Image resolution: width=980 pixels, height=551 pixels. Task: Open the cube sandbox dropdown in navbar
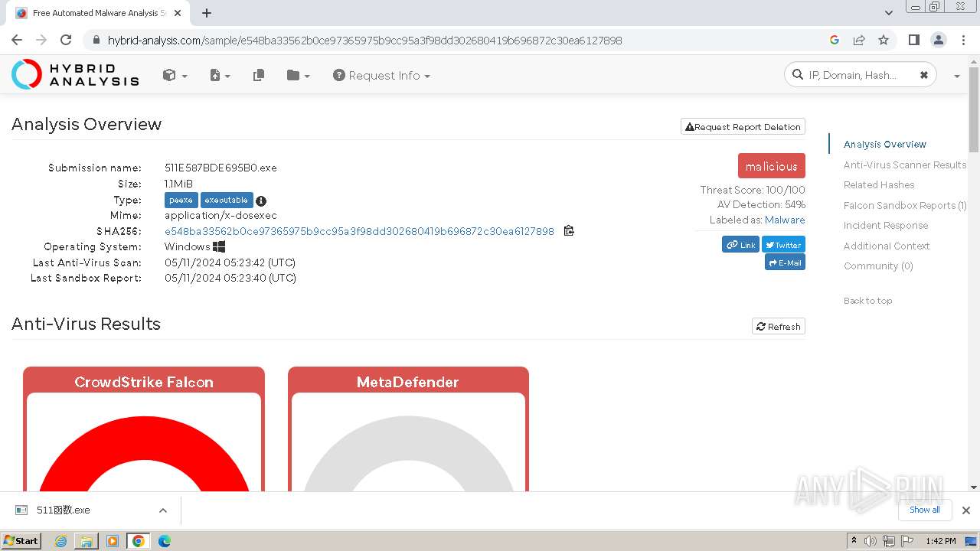(175, 75)
